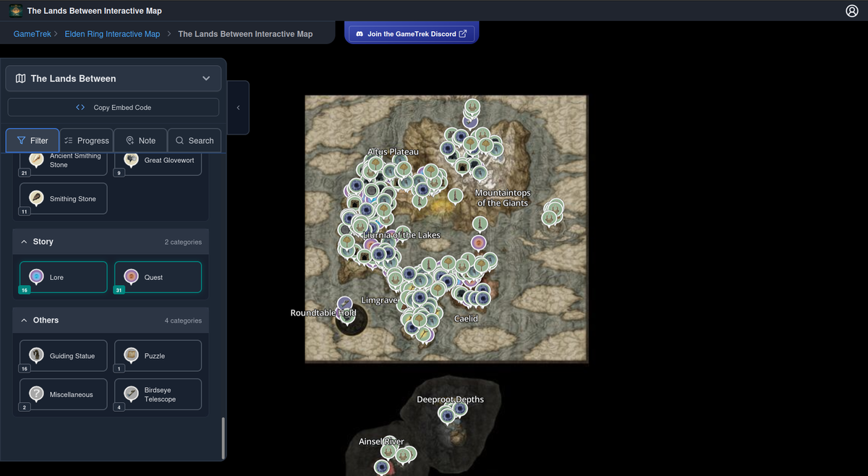Click the '2 categories' text in Story

pos(183,242)
